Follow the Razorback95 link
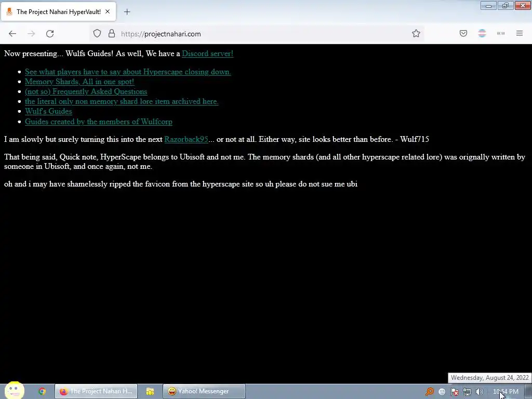 [187, 139]
